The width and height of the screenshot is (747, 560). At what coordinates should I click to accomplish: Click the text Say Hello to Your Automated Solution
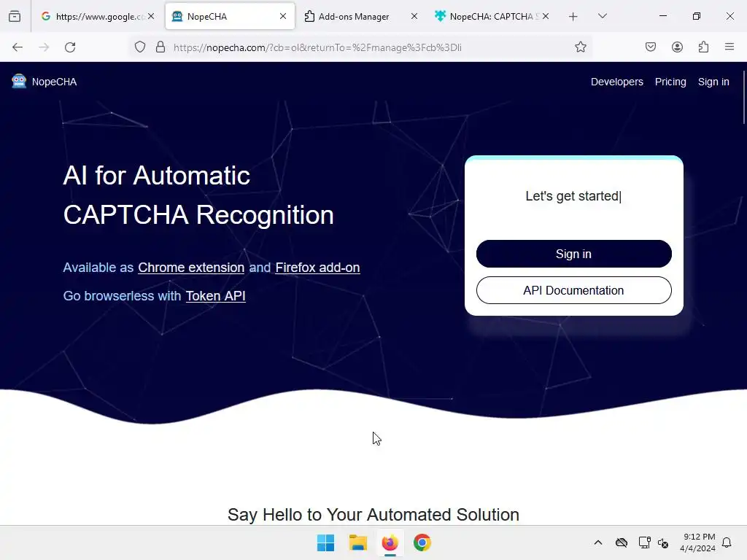click(x=373, y=514)
